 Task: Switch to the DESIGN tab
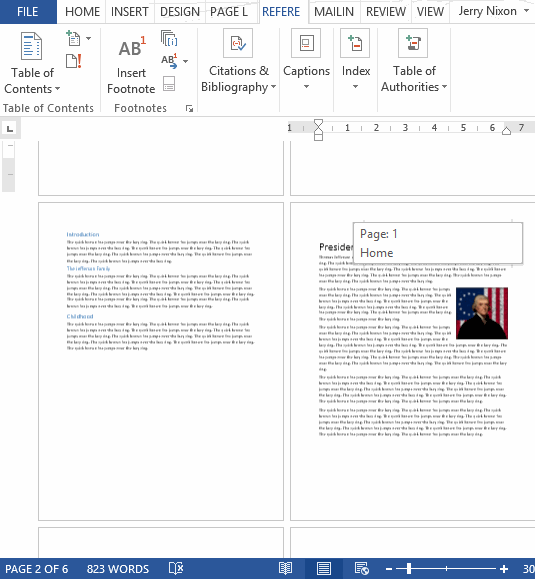click(x=180, y=12)
